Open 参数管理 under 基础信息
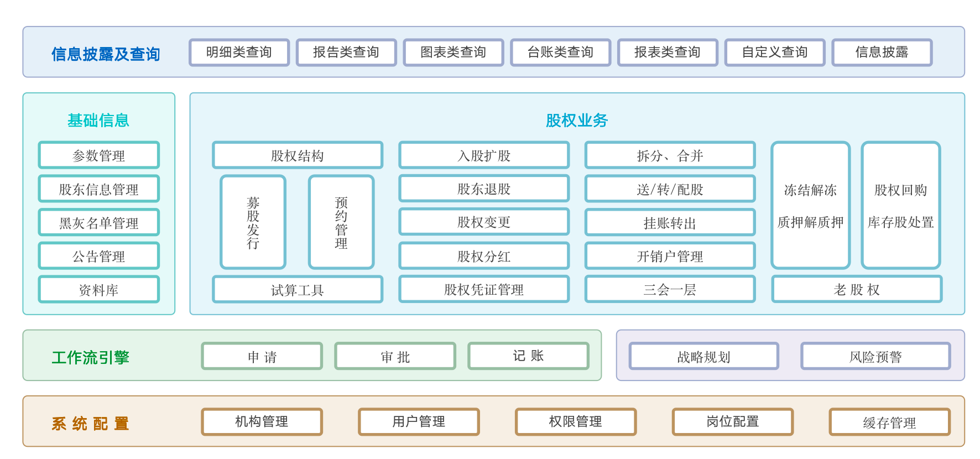 pos(98,155)
